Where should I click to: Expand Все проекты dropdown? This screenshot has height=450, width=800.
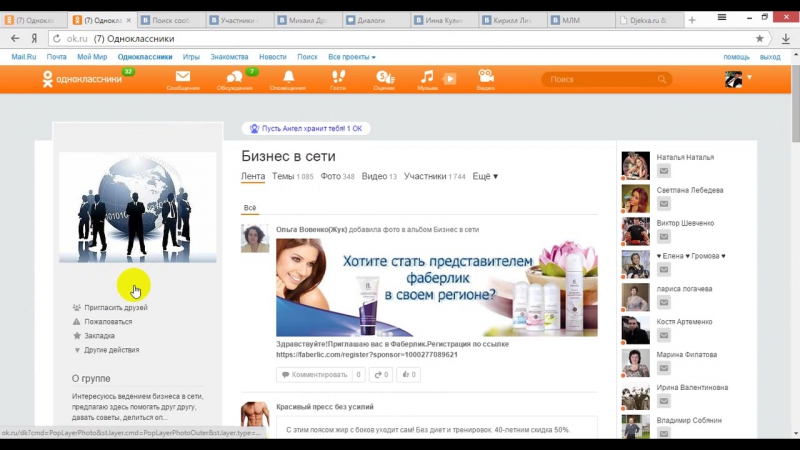coord(352,57)
